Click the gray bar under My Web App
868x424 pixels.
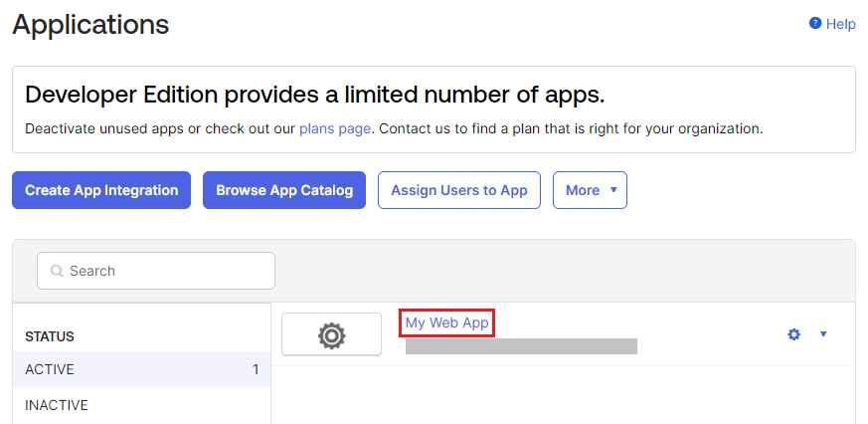[521, 346]
